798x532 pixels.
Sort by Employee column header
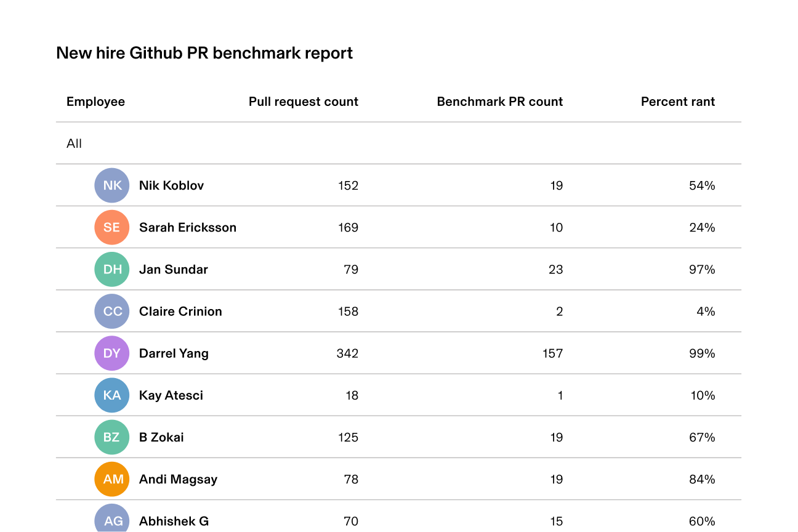[95, 102]
